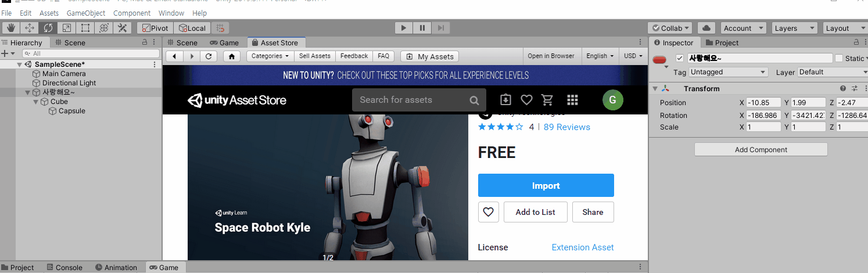This screenshot has height=273, width=868.
Task: Click the Unity Asset Store logo
Action: tap(237, 100)
